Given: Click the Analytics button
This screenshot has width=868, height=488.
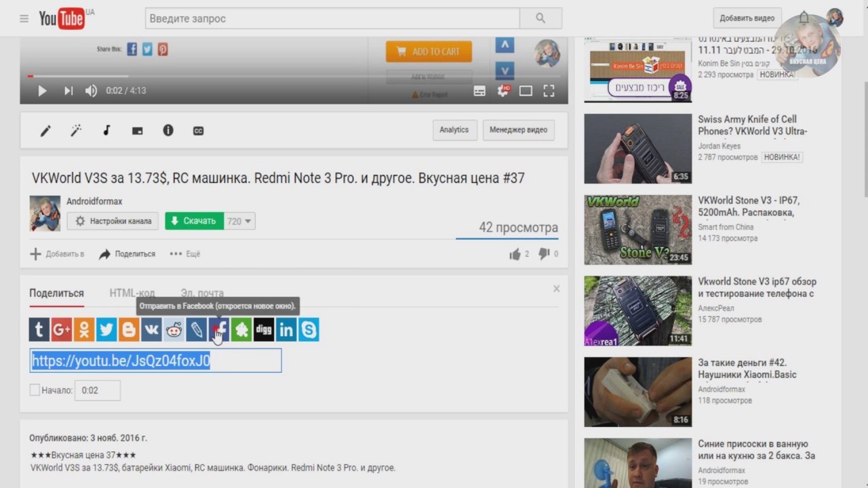Looking at the screenshot, I should [454, 130].
